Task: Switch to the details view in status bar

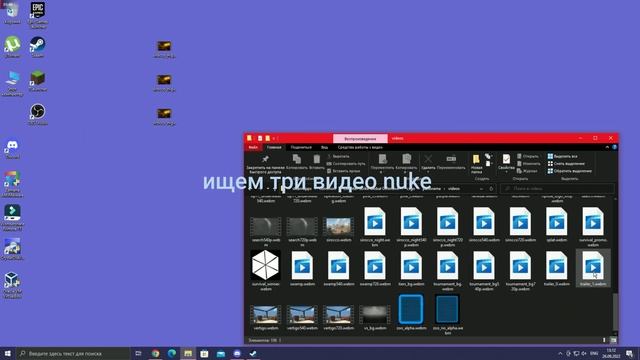Action: 604,340
